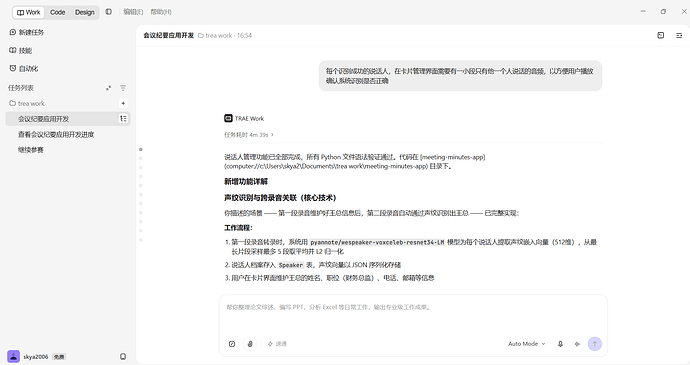Click the 新建任务 play-circle icon
Viewport: 690px width, 365px height.
13,32
